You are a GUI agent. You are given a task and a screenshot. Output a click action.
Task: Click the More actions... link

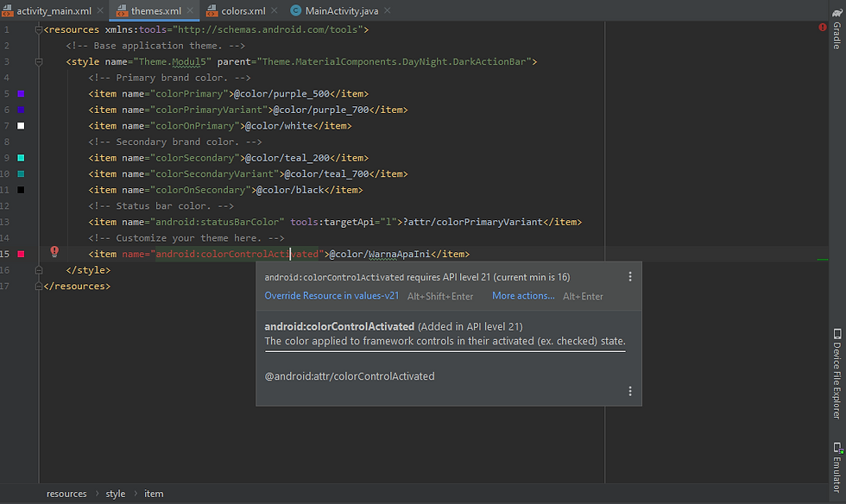click(523, 296)
